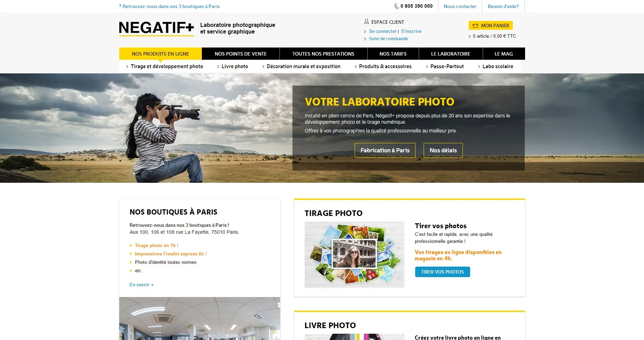Click the person icon next to ESPACE CLIENT
644x340 pixels.
tap(366, 21)
